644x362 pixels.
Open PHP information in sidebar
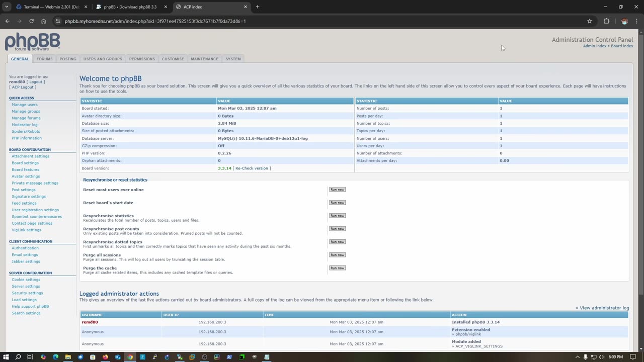coord(27,138)
